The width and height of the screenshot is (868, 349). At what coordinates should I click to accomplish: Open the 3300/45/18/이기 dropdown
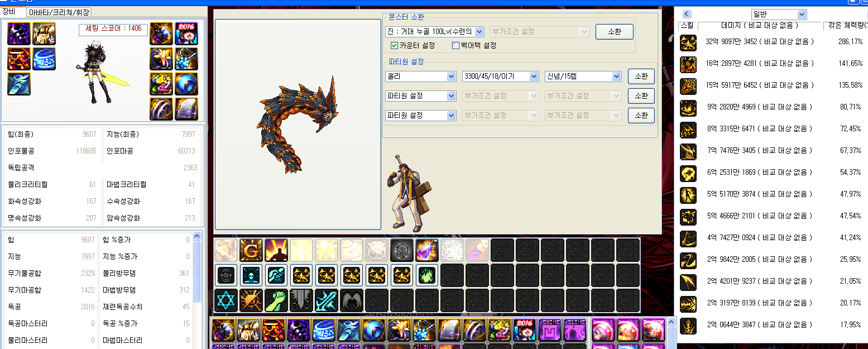[501, 77]
